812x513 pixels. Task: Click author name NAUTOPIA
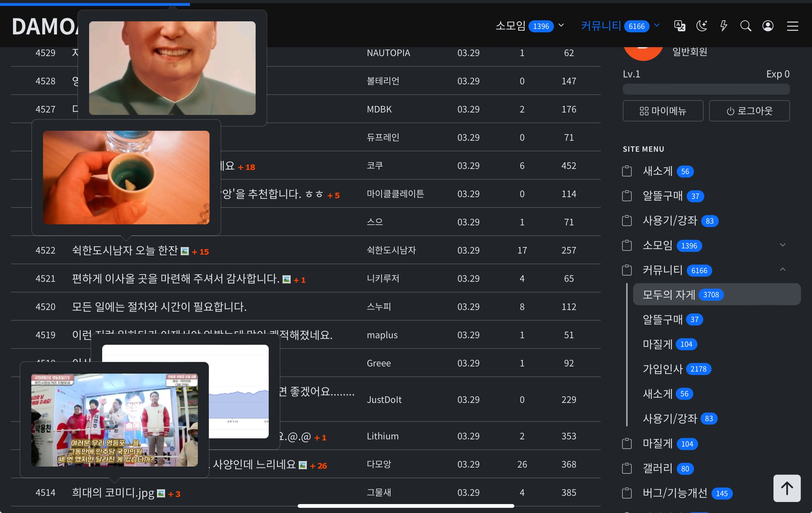[x=388, y=53]
